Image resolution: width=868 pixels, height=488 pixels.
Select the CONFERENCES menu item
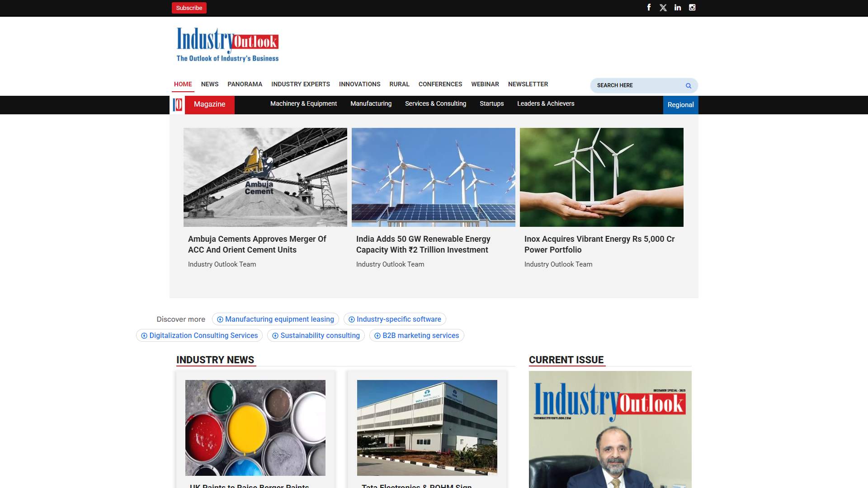440,84
